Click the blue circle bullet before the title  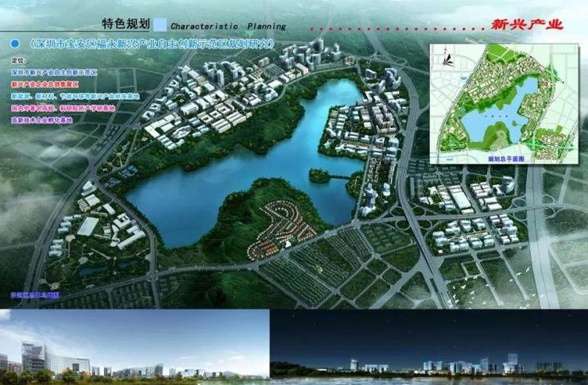pos(15,44)
